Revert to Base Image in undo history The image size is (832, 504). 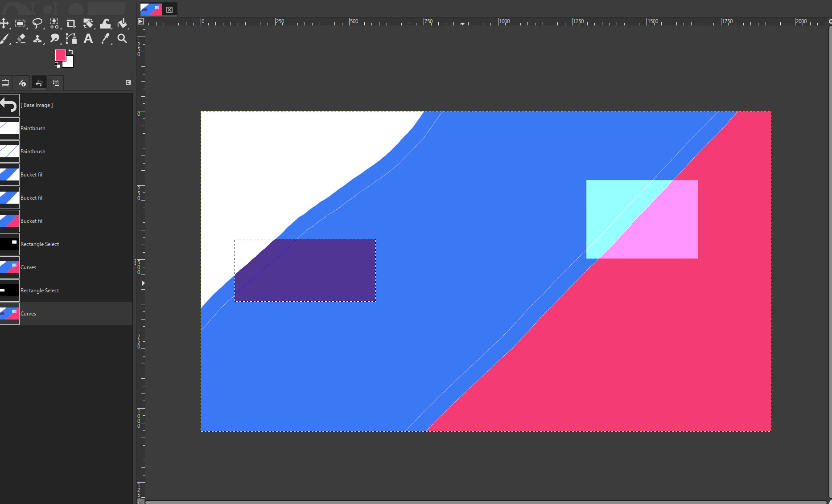[36, 105]
